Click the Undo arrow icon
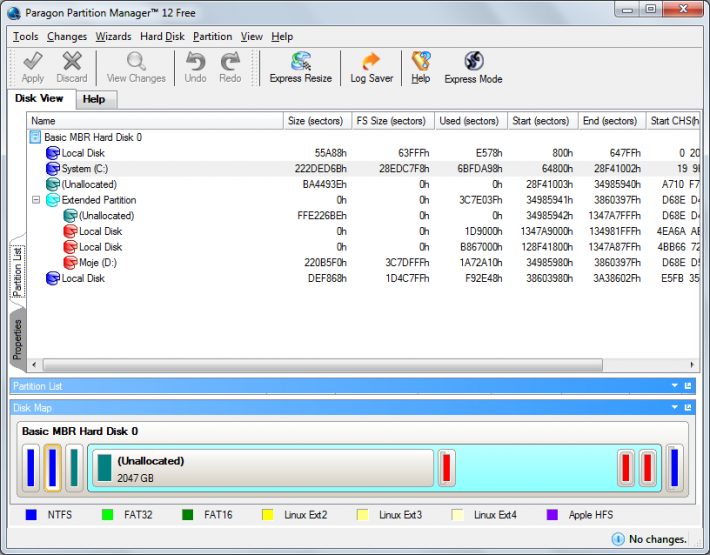This screenshot has height=555, width=710. pos(195,61)
